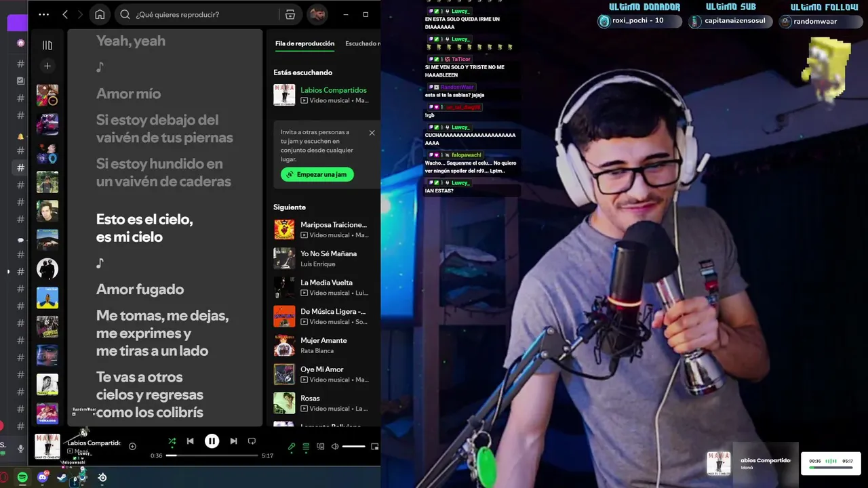Open artist 'Rata Blanca' link
Image resolution: width=868 pixels, height=488 pixels.
(317, 350)
